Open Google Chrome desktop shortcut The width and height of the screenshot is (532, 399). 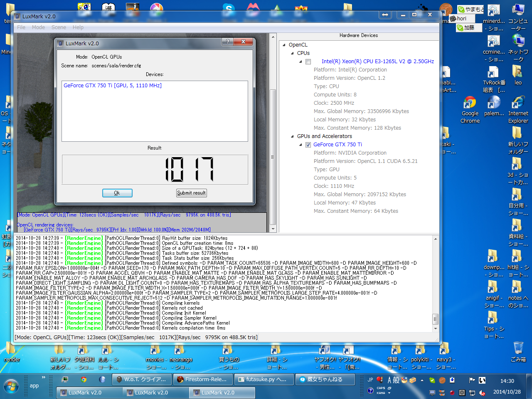pos(470,103)
